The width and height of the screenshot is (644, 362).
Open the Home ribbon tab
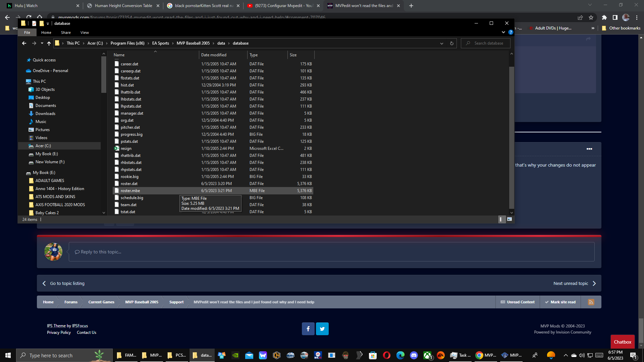pyautogui.click(x=46, y=33)
